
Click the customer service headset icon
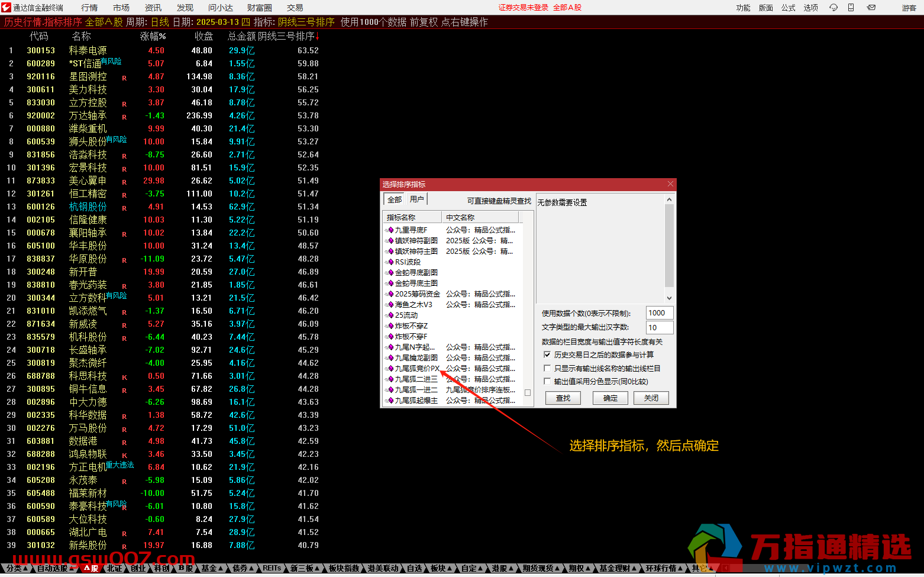833,8
